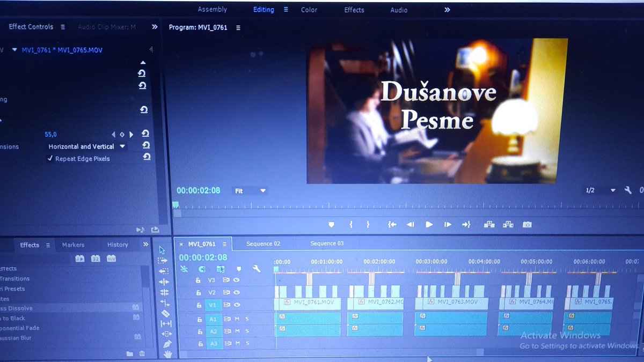Select the Track Select Forward tool
This screenshot has height=362, width=644.
(x=163, y=260)
